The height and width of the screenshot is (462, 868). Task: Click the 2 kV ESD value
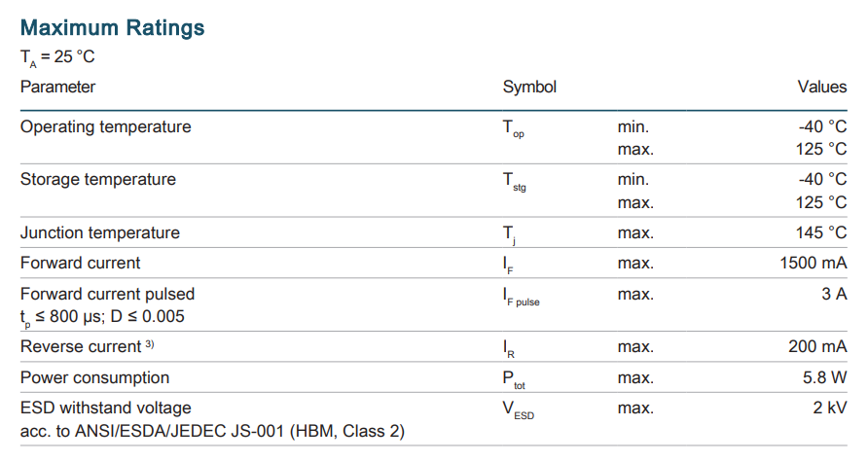click(x=829, y=408)
